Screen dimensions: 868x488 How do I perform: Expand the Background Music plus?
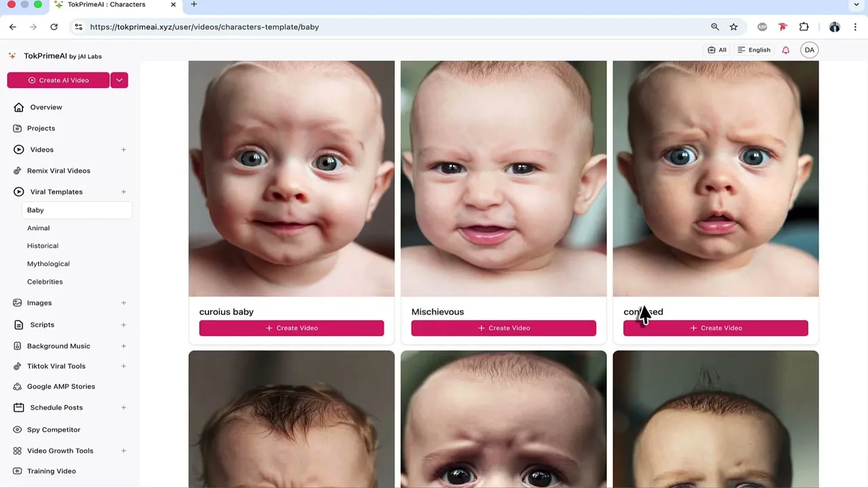pyautogui.click(x=123, y=346)
